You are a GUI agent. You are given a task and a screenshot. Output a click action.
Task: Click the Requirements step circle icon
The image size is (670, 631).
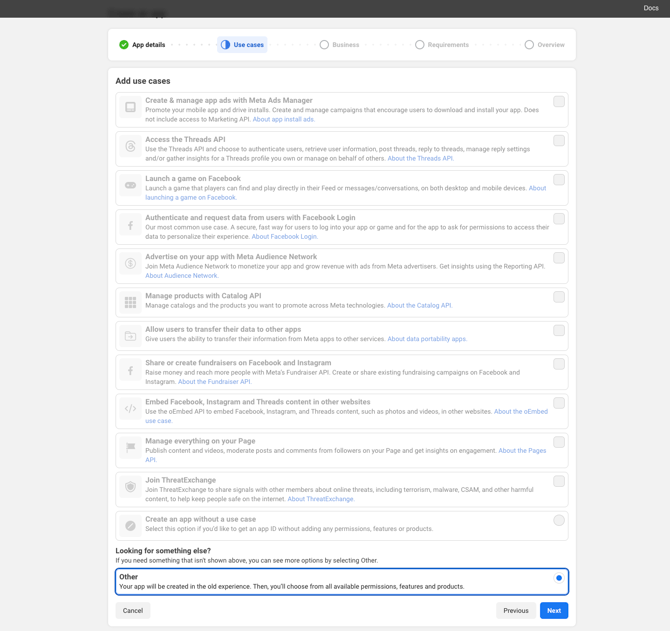coord(420,44)
